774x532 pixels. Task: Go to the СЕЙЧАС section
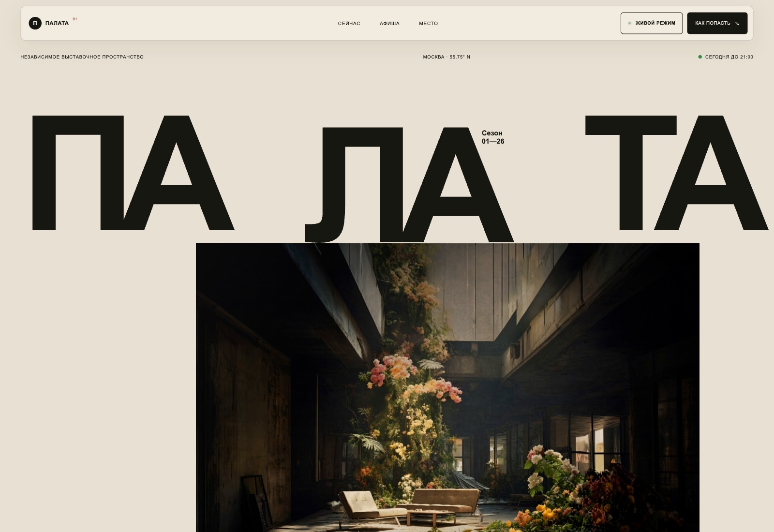[349, 23]
